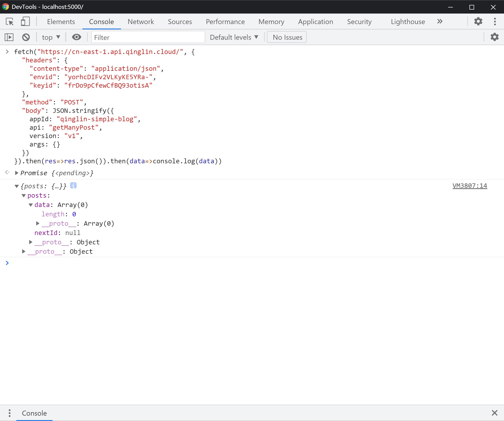Click the top-level settings icon top-right

click(x=478, y=21)
